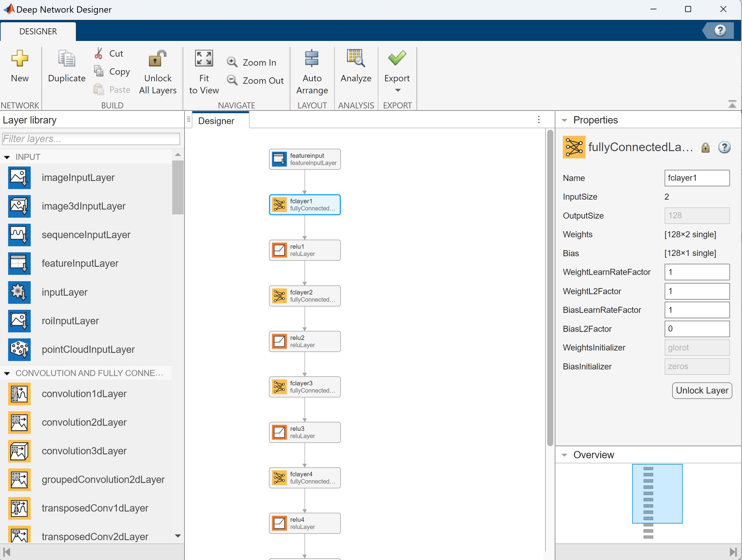Collapse the Overview panel

(x=564, y=455)
